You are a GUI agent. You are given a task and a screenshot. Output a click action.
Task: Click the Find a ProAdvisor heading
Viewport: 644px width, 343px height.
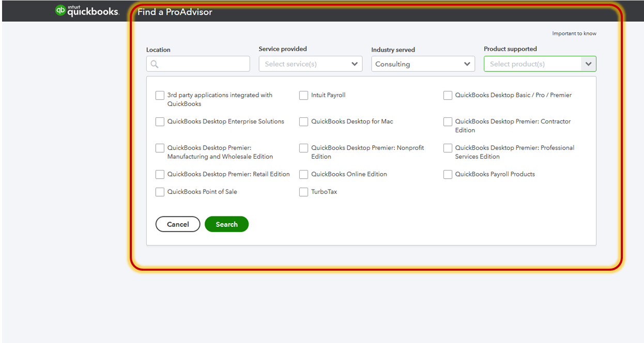pyautogui.click(x=175, y=12)
